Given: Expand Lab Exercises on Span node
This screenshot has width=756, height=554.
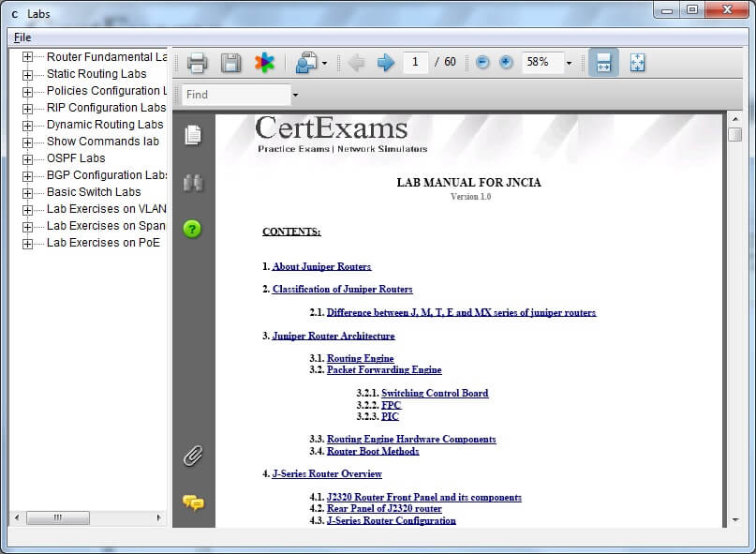Looking at the screenshot, I should coord(27,227).
